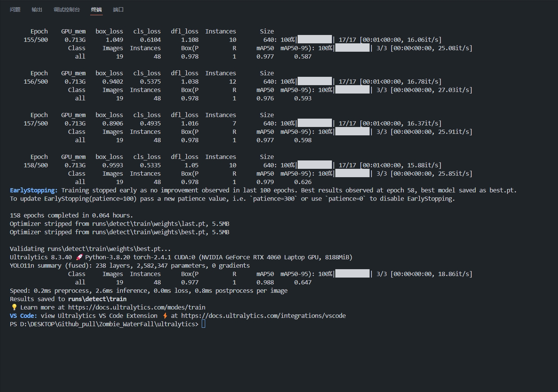The width and height of the screenshot is (558, 392).
Task: Click the epoch 155 training progress bar
Action: pos(314,40)
